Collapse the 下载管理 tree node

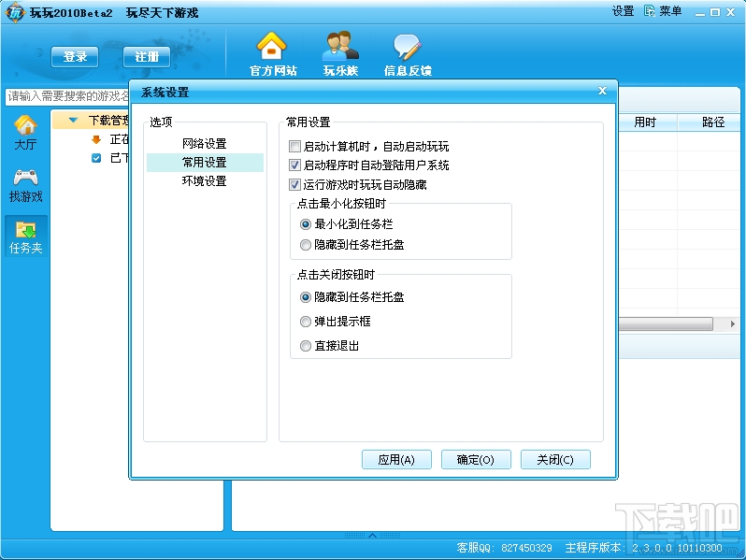point(73,121)
